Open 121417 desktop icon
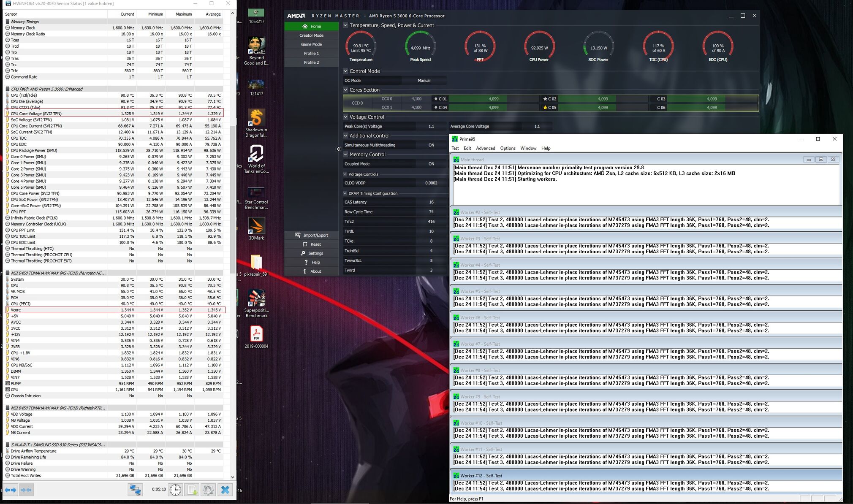This screenshot has height=504, width=853. (x=256, y=88)
